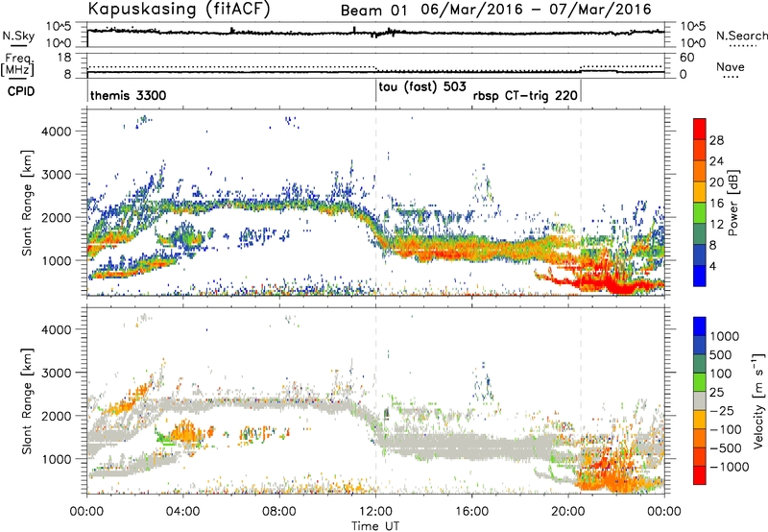Click the '16:00' time axis tick

coord(471,512)
